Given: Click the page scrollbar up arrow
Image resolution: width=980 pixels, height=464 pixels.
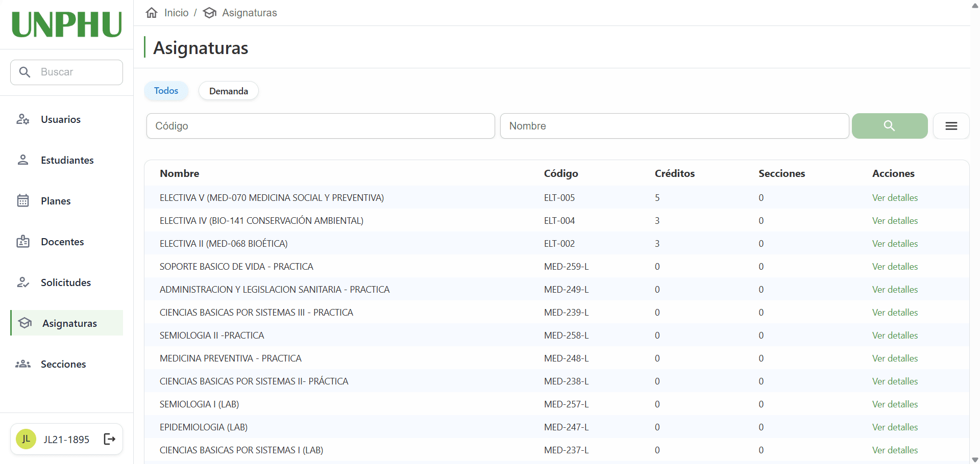Looking at the screenshot, I should click(x=975, y=5).
